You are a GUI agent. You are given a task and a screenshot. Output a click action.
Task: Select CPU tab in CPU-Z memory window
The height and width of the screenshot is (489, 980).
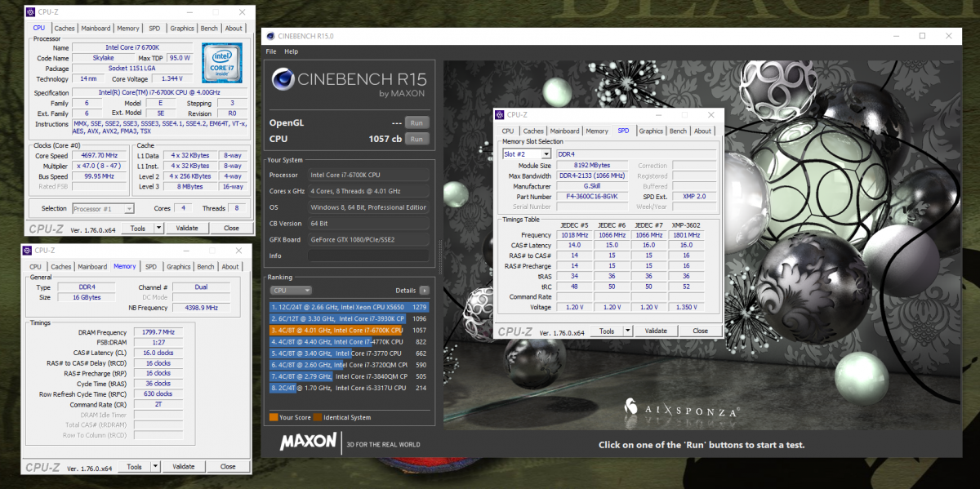point(35,267)
